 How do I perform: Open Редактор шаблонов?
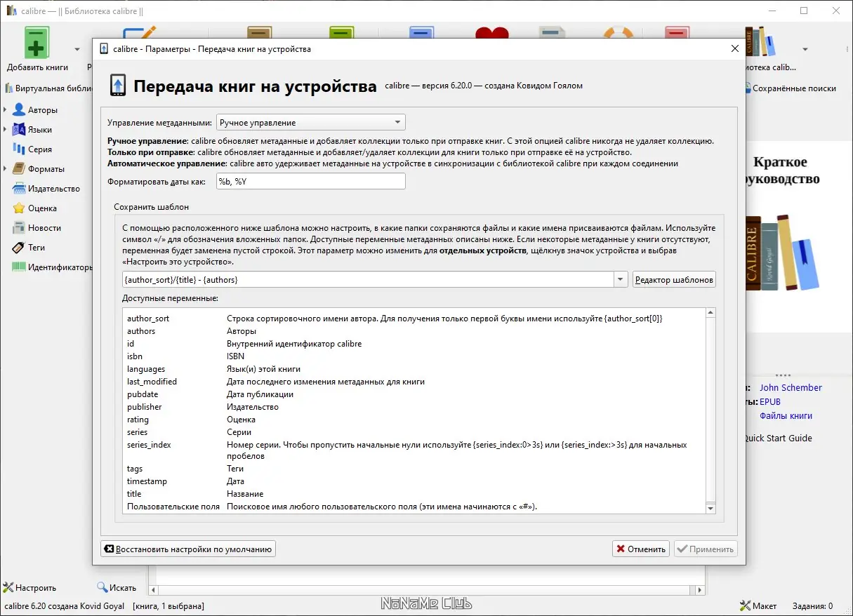(x=674, y=279)
